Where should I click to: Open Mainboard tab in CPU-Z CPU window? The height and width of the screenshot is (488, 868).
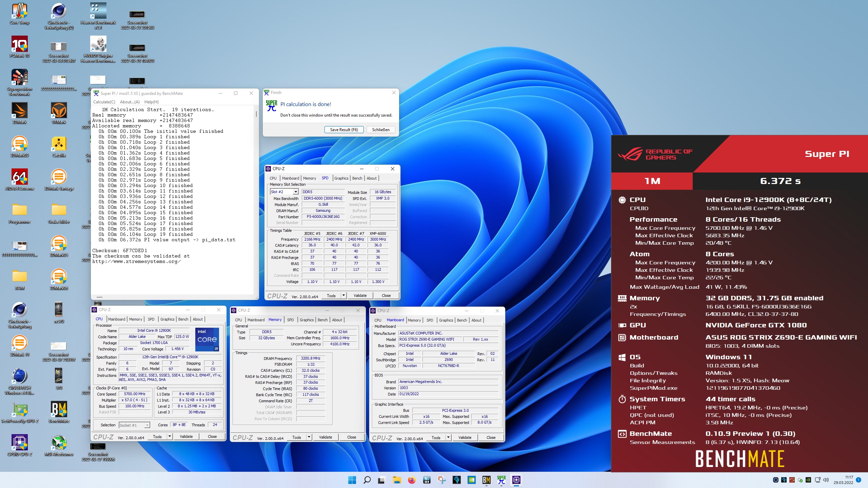[x=117, y=319]
